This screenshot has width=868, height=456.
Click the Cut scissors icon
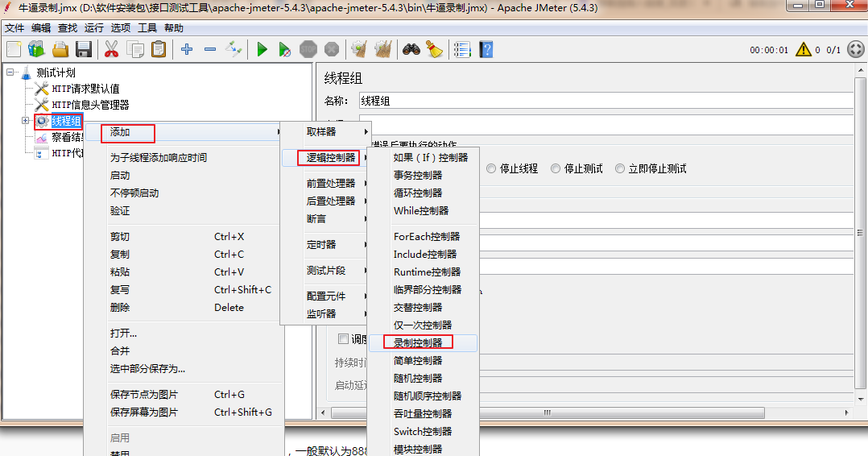point(112,50)
